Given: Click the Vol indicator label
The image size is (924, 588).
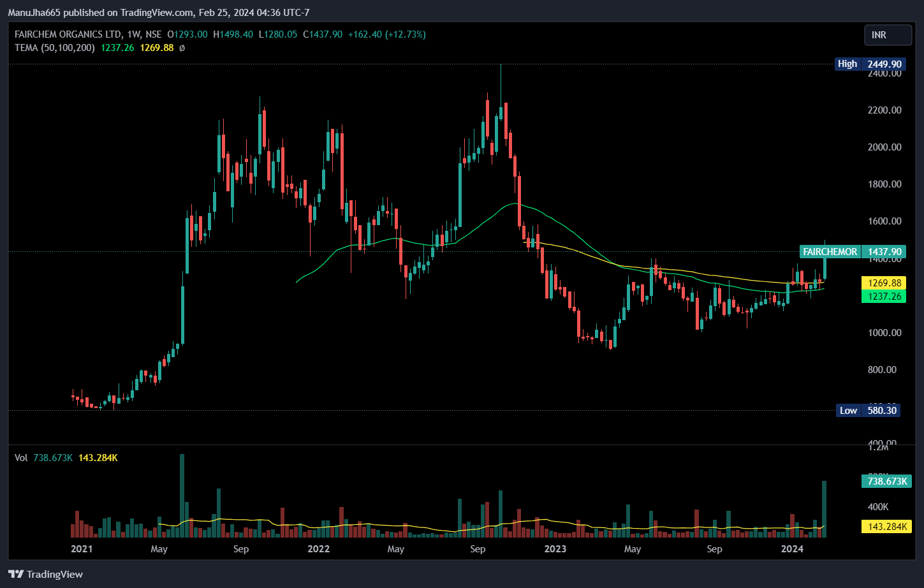Looking at the screenshot, I should [21, 458].
